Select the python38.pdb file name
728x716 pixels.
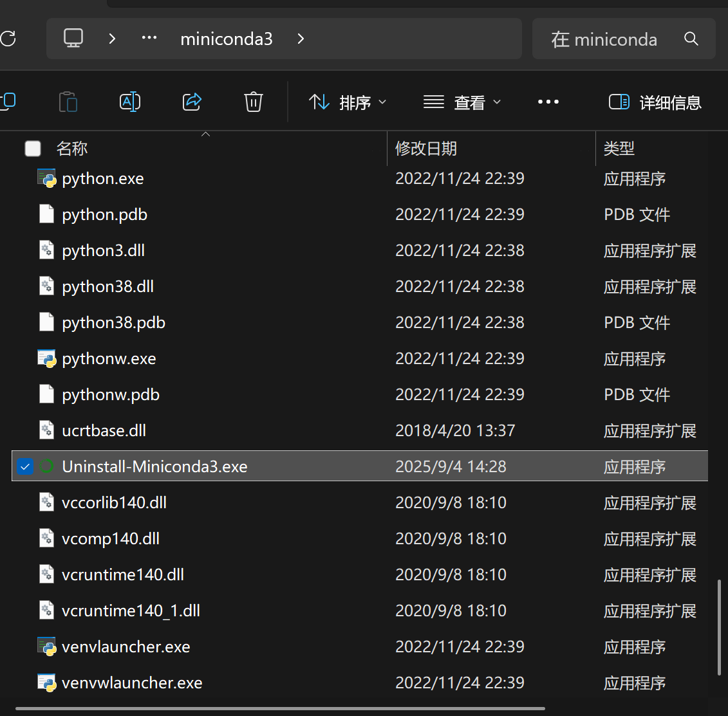point(114,323)
